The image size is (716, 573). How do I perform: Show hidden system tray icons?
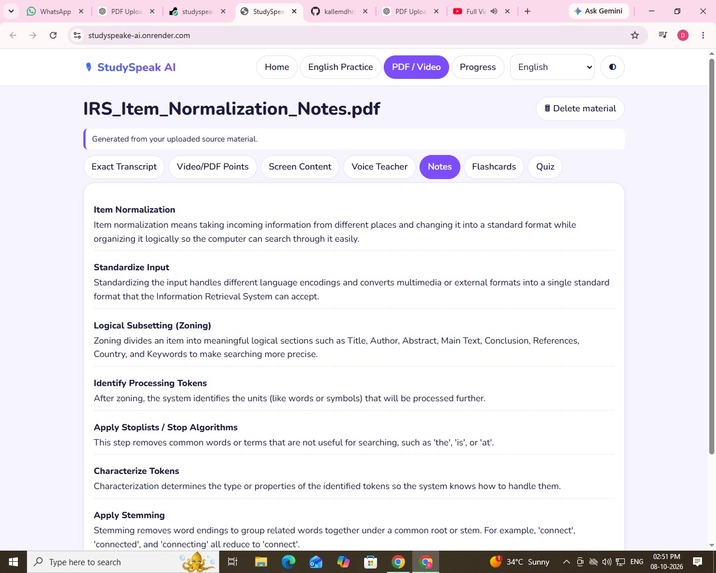pos(566,562)
